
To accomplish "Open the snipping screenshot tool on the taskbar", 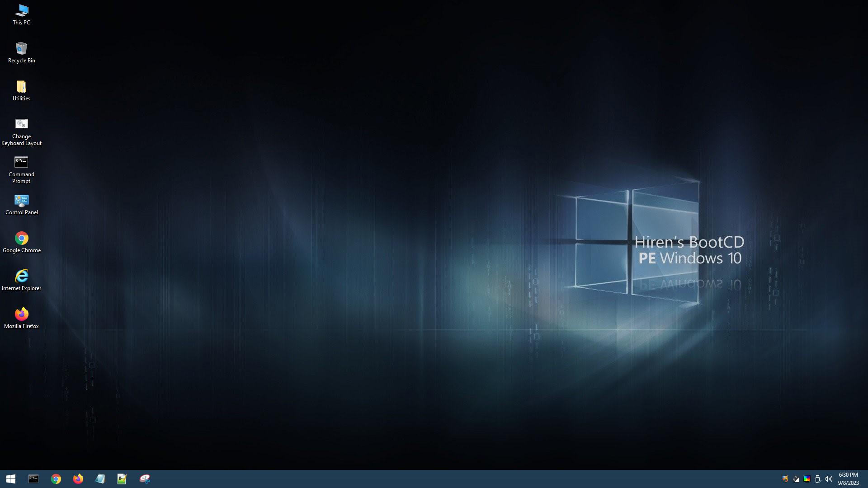I will pos(145,479).
